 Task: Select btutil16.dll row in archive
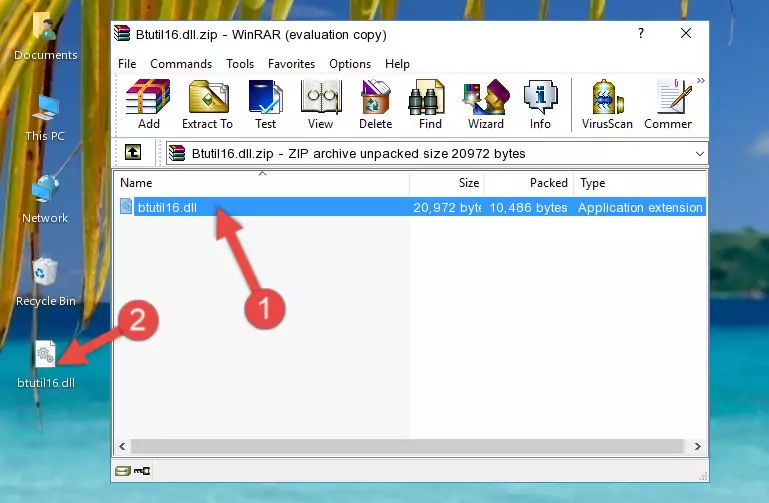coord(411,207)
